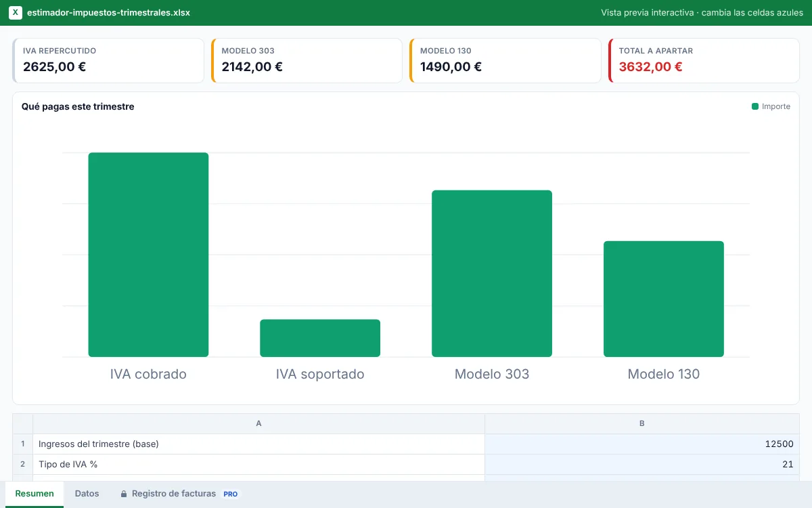Click the TOTAL A APARTAR card
This screenshot has height=508, width=812.
coord(704,60)
